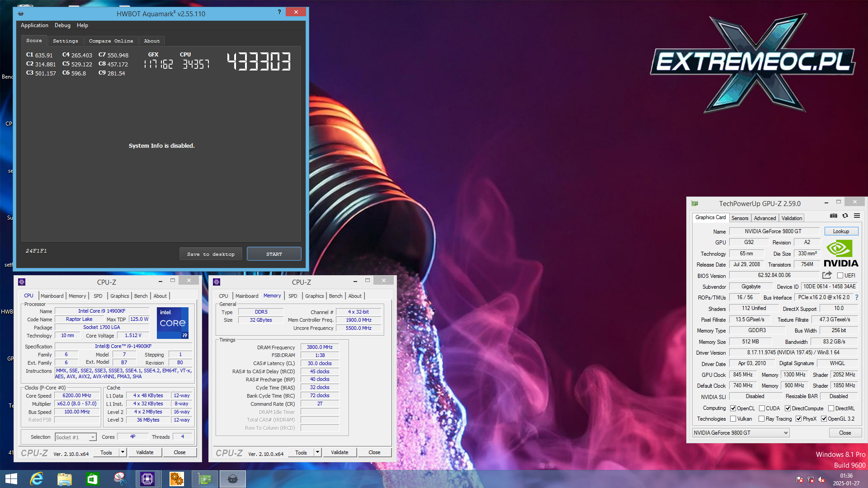Click Close in the left CPU-Z window

pos(179,452)
